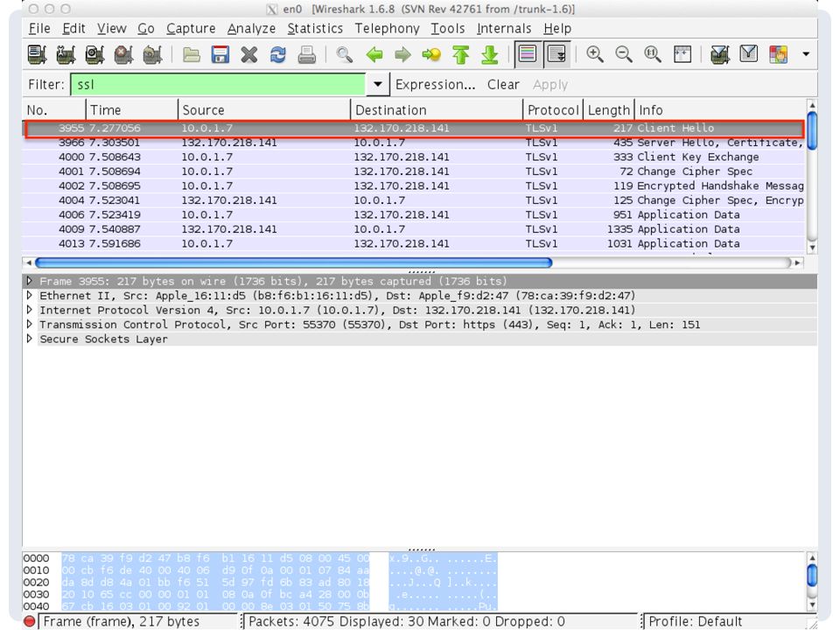
Task: Open capture options toolbar icon
Action: click(x=66, y=54)
